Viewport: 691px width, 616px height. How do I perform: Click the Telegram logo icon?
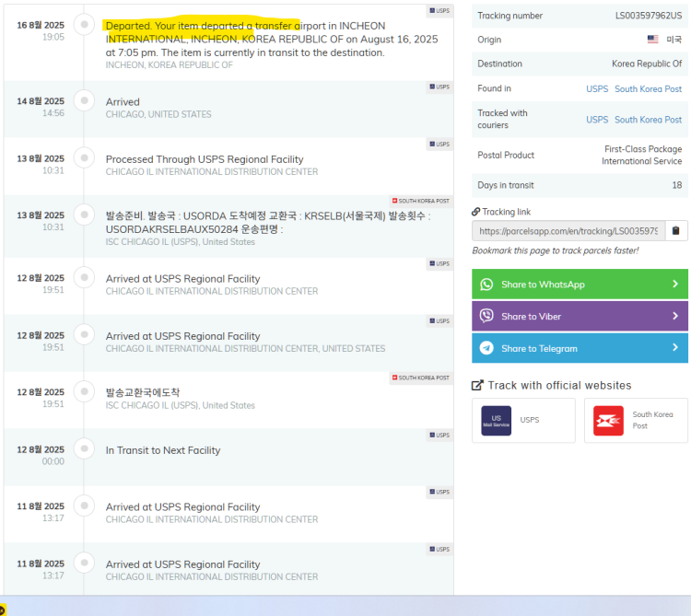tap(486, 348)
